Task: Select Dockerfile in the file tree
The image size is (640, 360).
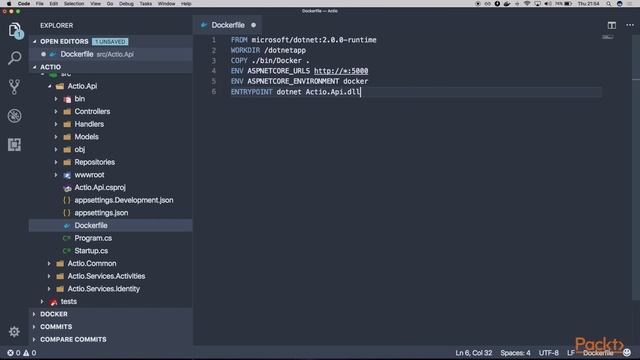Action: (x=110, y=225)
